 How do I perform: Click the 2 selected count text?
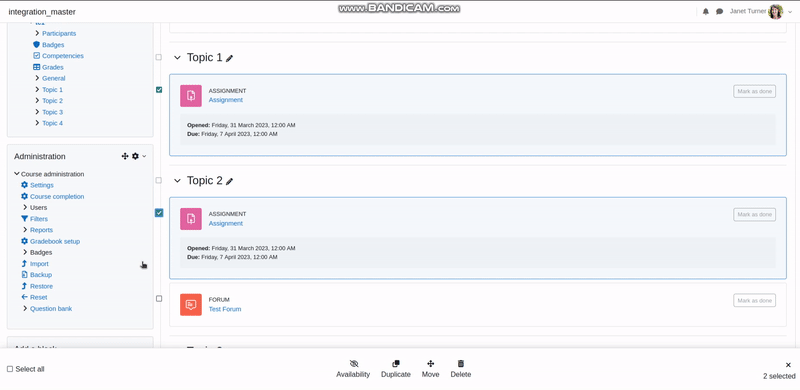click(779, 376)
